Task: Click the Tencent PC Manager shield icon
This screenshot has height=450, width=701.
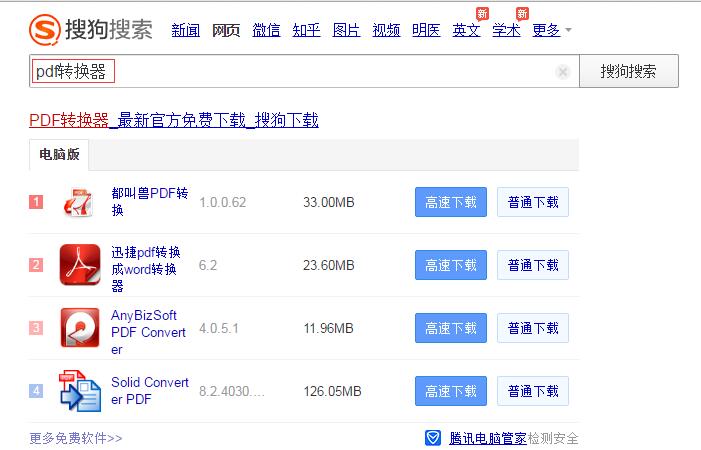Action: click(x=432, y=438)
